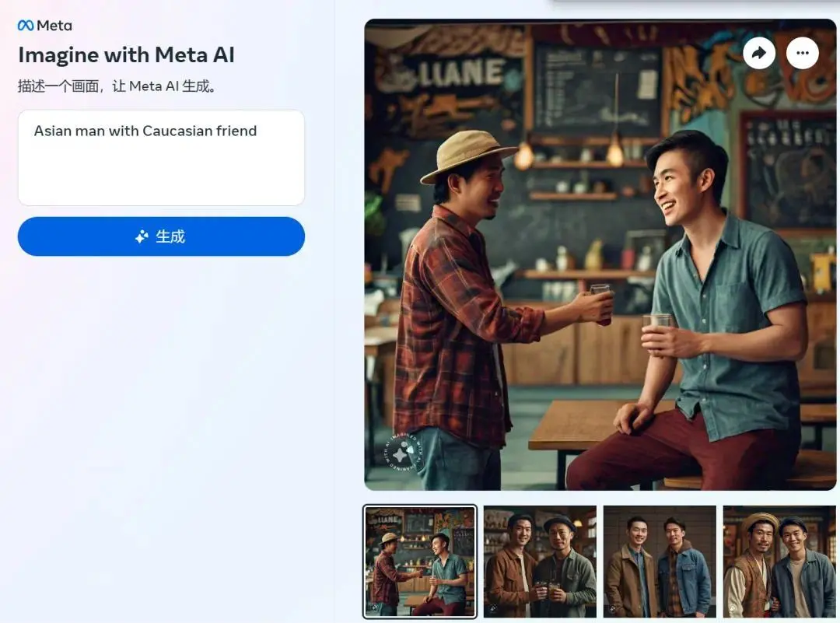Screen dimensions: 840x623
Task: Click the Meta infinity logo icon
Action: 25,26
